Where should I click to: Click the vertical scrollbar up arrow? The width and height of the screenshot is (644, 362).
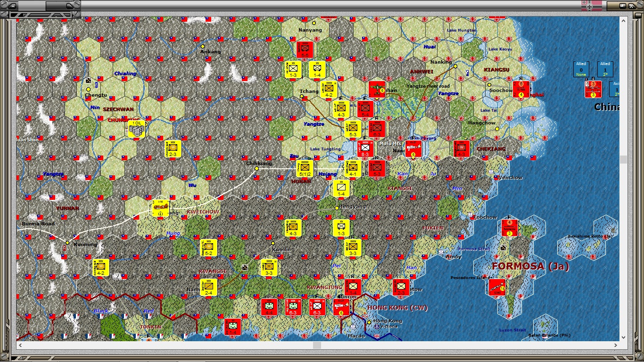624,20
